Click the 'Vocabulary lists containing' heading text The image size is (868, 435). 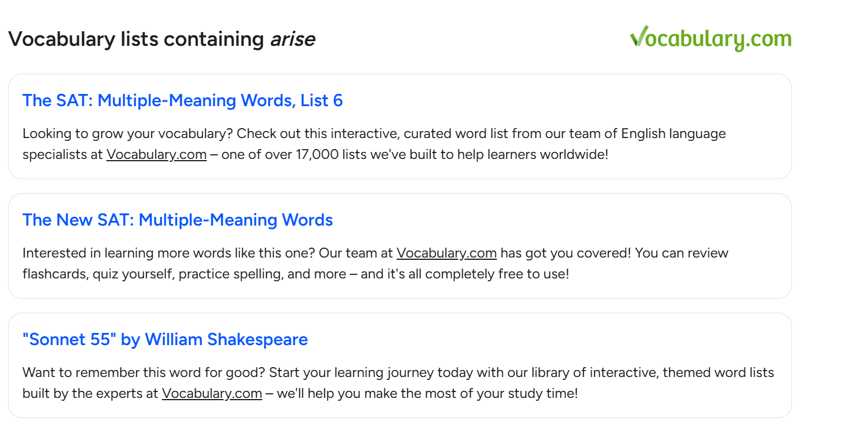(136, 39)
